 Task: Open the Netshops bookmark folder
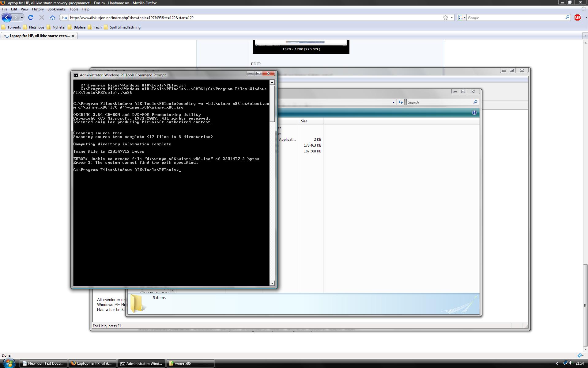click(34, 27)
